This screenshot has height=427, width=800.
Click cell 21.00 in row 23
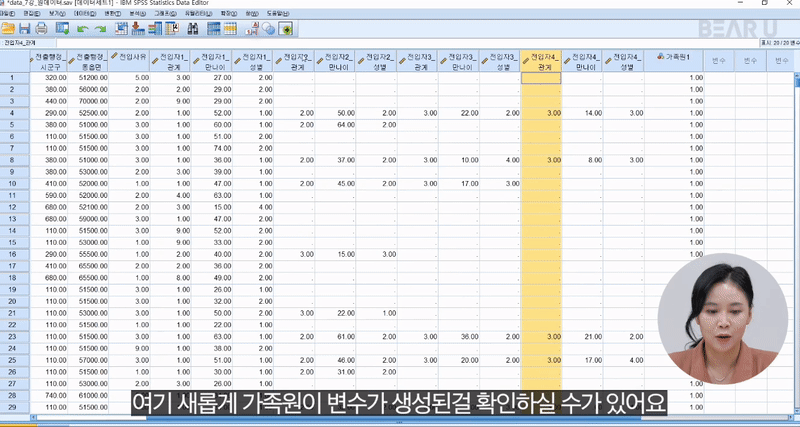pyautogui.click(x=582, y=337)
